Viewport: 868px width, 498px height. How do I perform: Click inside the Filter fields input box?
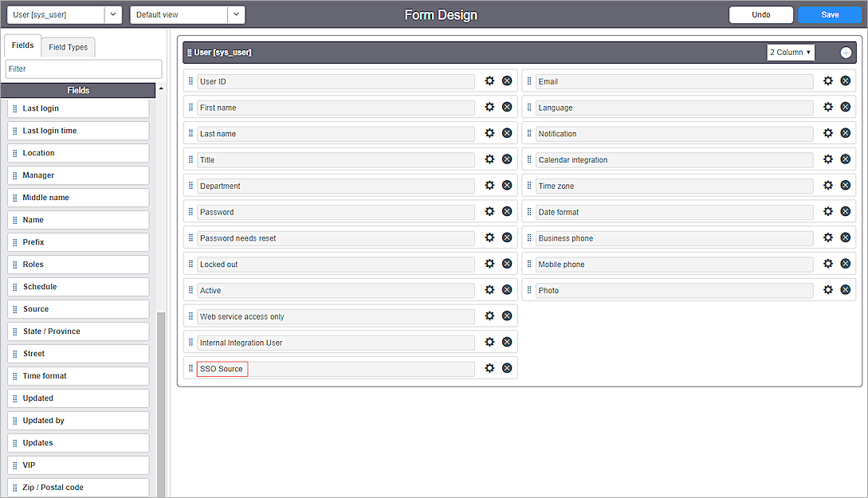tap(83, 69)
